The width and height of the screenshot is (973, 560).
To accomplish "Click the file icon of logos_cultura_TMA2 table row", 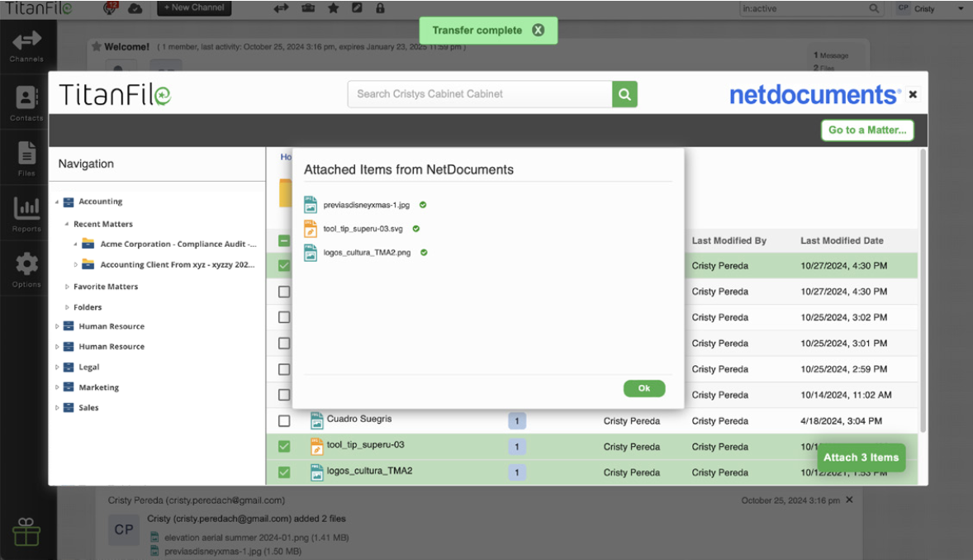I will point(316,472).
